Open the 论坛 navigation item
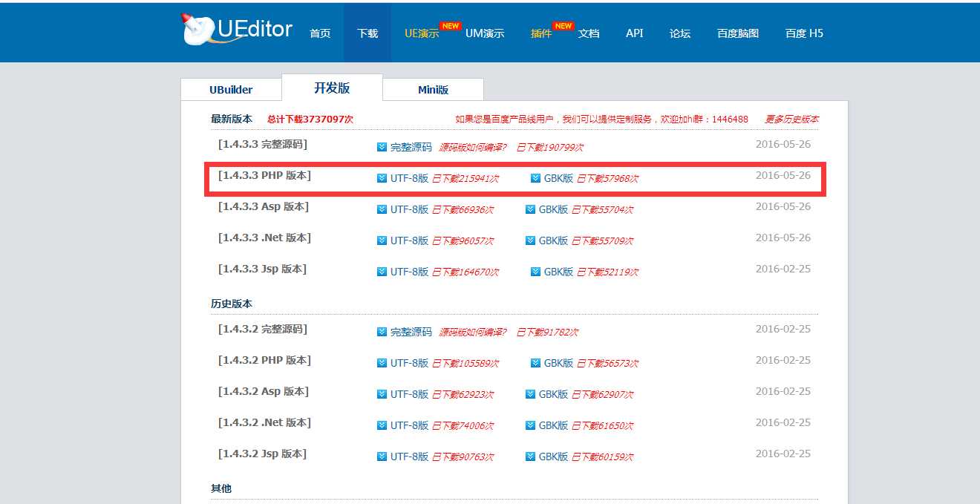Screen dimensions: 980x504 (680, 33)
